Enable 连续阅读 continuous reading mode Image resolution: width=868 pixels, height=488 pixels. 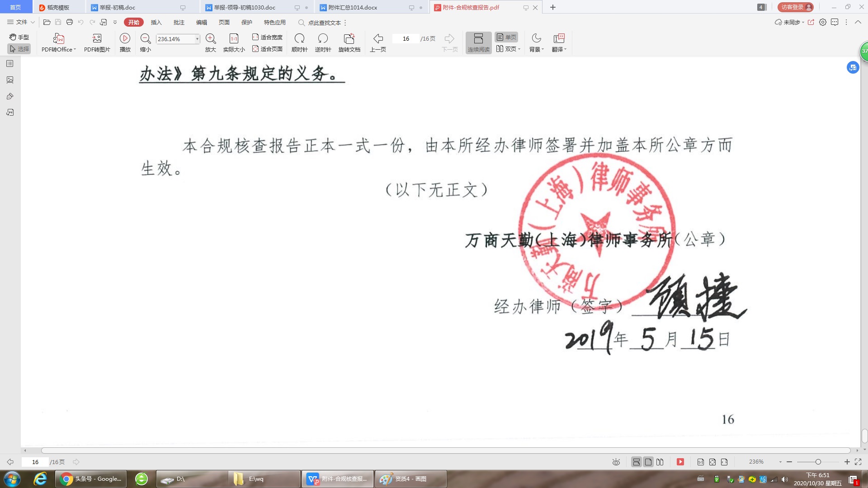478,43
